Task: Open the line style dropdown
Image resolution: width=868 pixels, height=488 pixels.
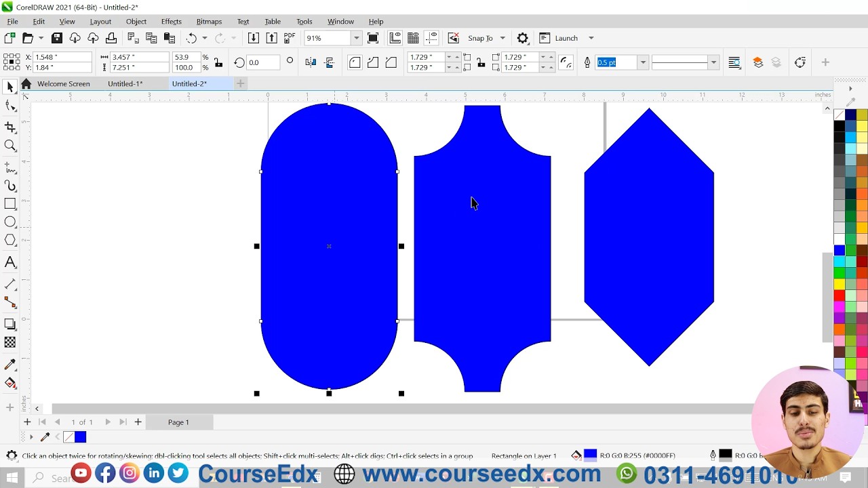Action: click(x=713, y=62)
